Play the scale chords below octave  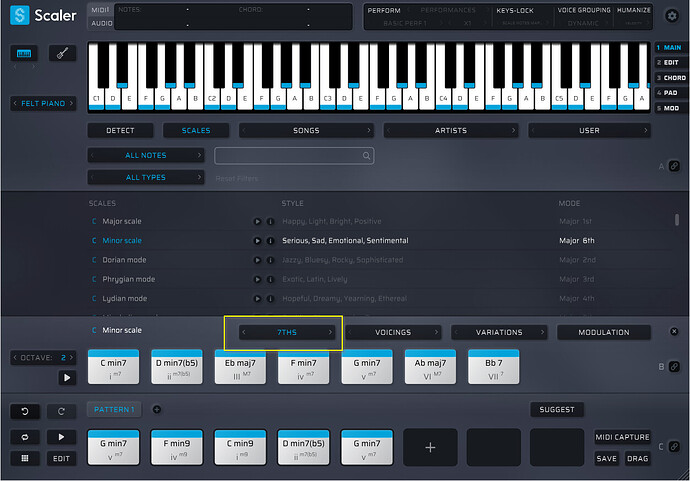point(67,378)
